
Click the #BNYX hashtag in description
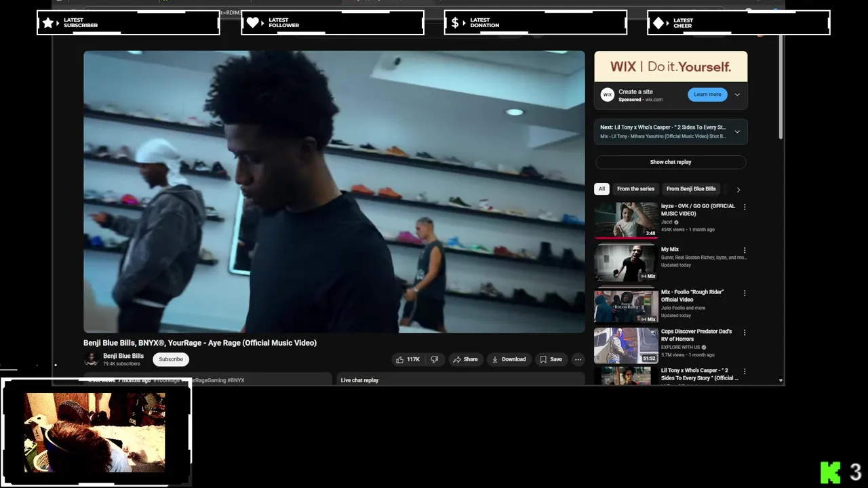click(236, 380)
